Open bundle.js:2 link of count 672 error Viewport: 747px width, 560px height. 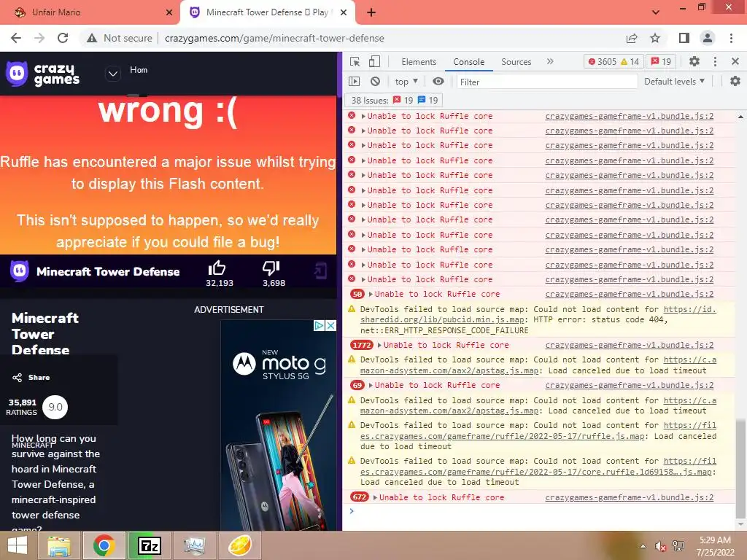pos(630,497)
